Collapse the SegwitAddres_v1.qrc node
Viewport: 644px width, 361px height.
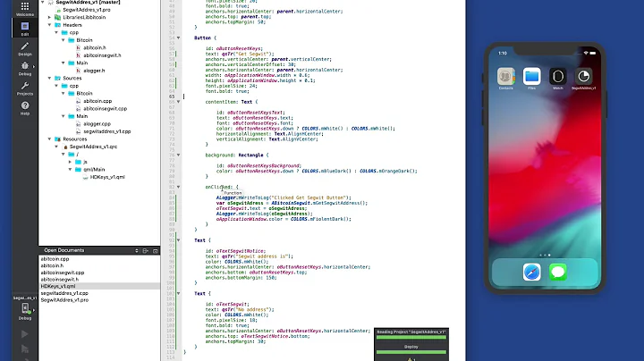(x=56, y=147)
